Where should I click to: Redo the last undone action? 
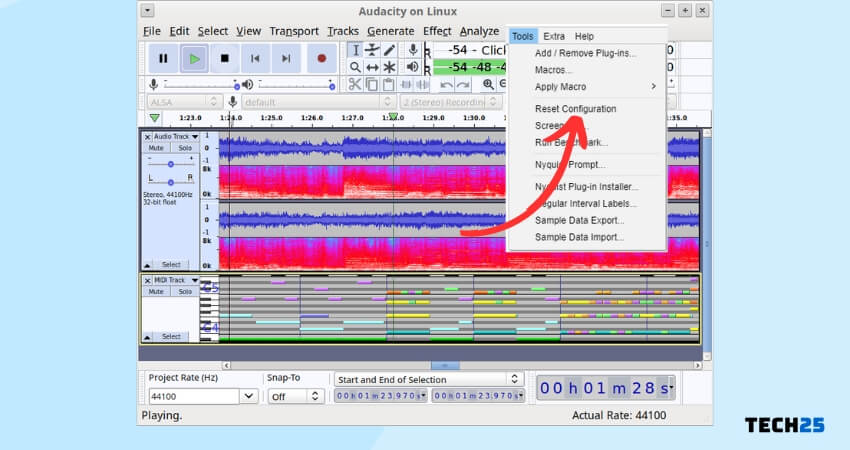[463, 84]
